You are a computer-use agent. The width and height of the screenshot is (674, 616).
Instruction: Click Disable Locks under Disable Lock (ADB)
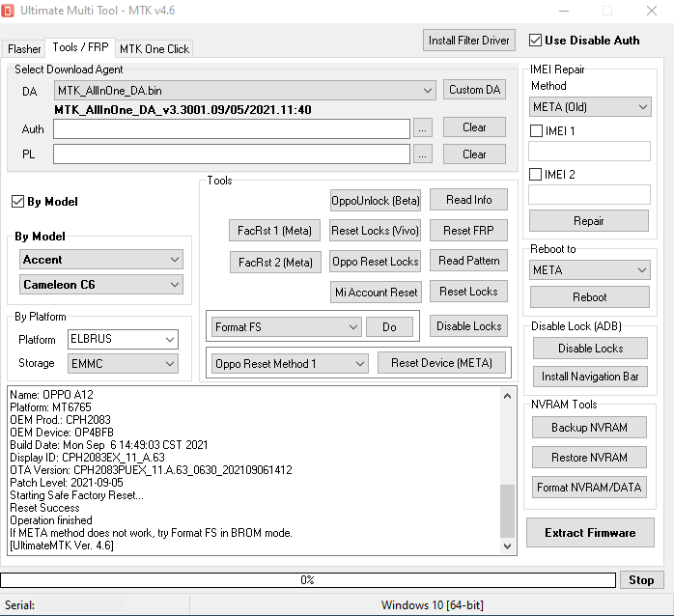point(591,349)
